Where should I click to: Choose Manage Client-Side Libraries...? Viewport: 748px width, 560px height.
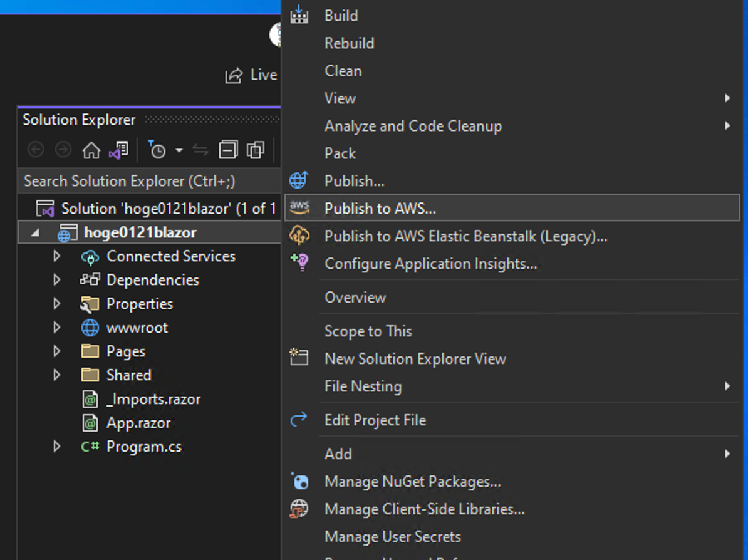[512, 509]
